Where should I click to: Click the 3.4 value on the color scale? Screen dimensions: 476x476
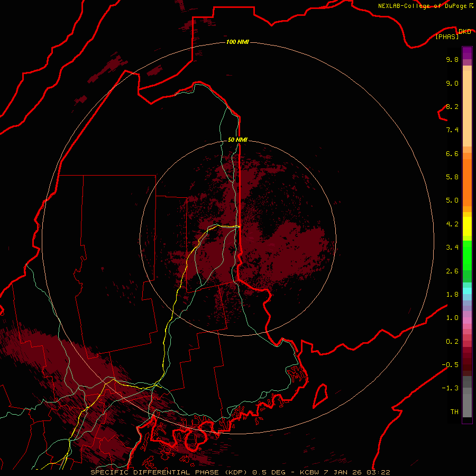pos(452,248)
